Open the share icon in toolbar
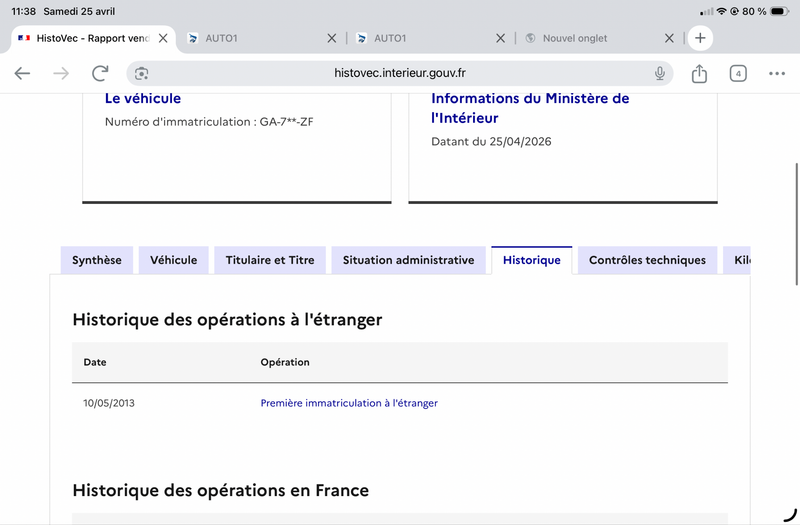The image size is (800, 525). click(699, 73)
